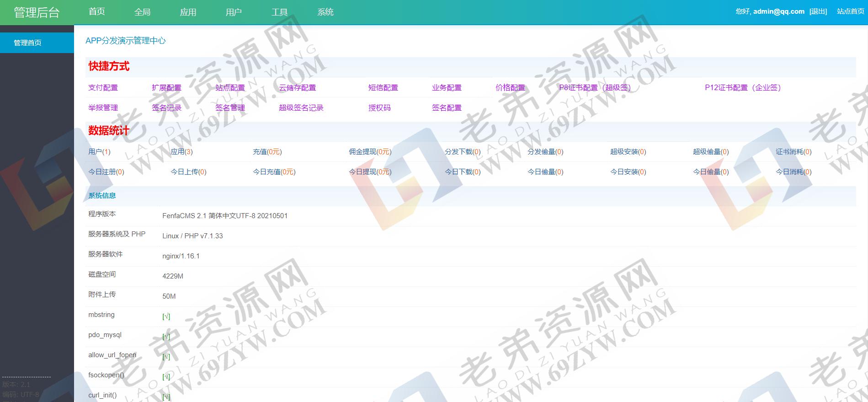The image size is (868, 402).
Task: Click the allow_url_fopen row label
Action: [x=112, y=354]
